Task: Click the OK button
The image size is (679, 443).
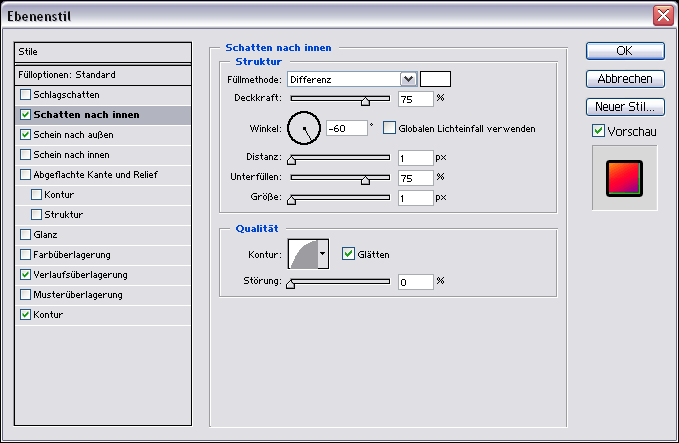Action: [625, 51]
